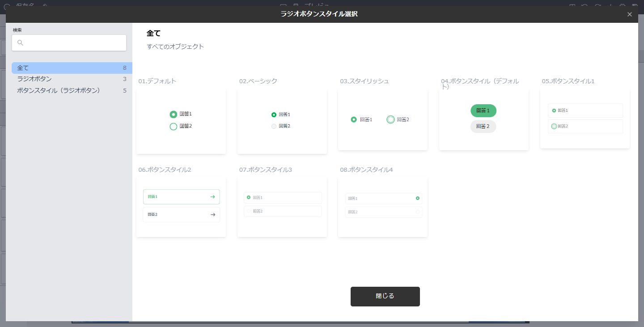The width and height of the screenshot is (644, 327).
Task: Select 回答2 radio in 01.デフォルト preview
Action: (x=174, y=127)
